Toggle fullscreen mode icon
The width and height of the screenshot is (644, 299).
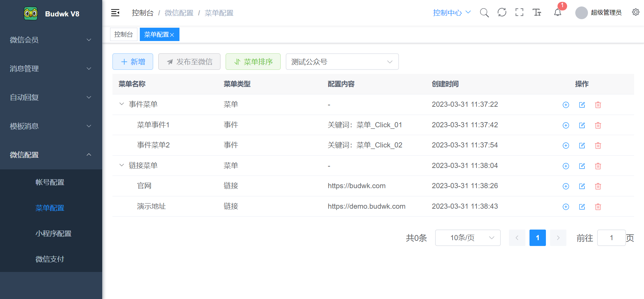519,13
